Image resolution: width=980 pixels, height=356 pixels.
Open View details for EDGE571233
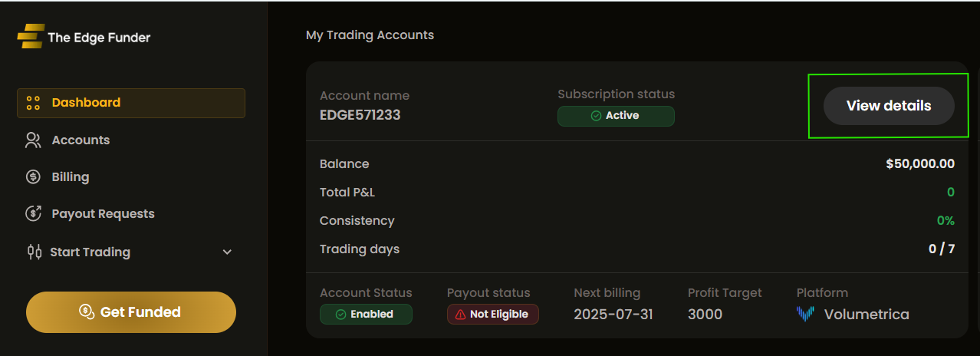click(x=889, y=106)
